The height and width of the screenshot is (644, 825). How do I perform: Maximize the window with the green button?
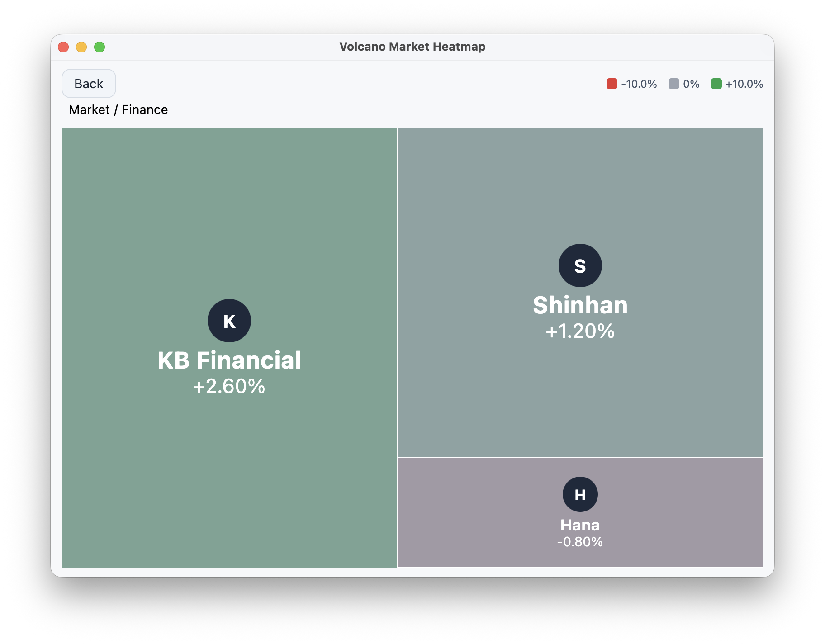coord(100,47)
